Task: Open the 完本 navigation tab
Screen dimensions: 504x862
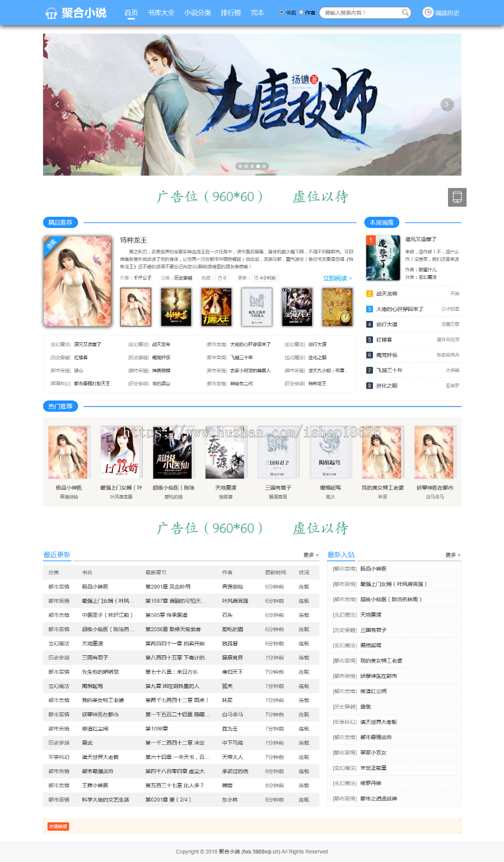Action: pos(257,12)
